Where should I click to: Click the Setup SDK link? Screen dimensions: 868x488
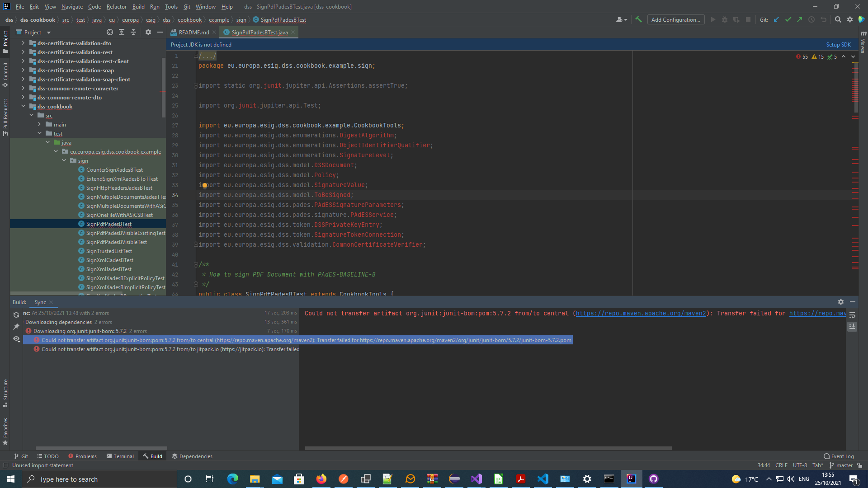tap(838, 44)
